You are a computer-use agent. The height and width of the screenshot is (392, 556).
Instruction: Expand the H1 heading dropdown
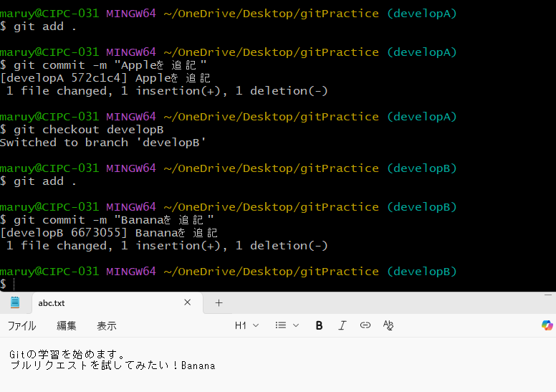tap(246, 325)
